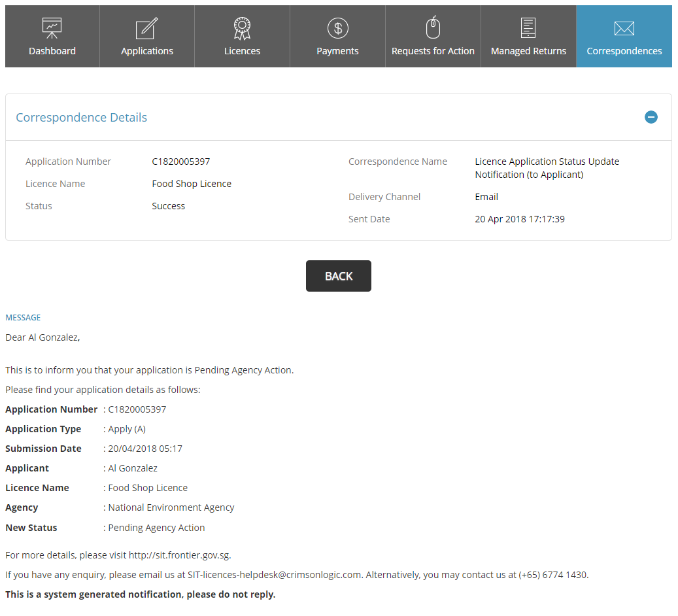
Task: Click the Correspondences envelope icon
Action: click(x=624, y=28)
